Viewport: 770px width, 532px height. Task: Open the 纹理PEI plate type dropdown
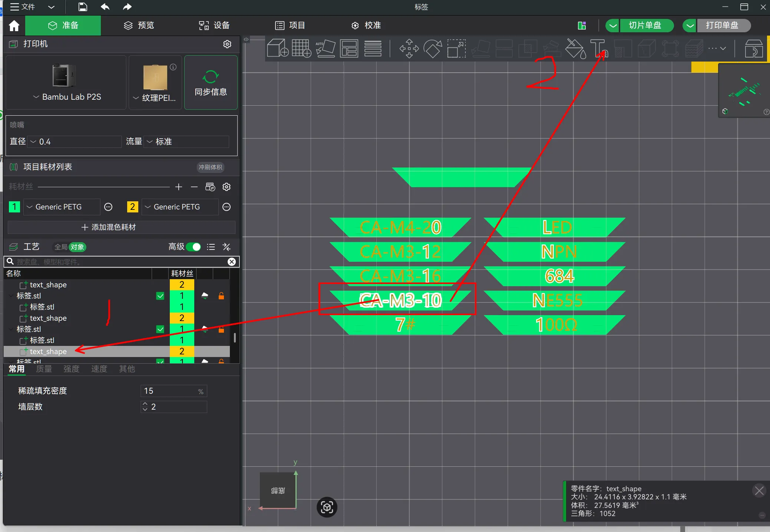tap(155, 98)
